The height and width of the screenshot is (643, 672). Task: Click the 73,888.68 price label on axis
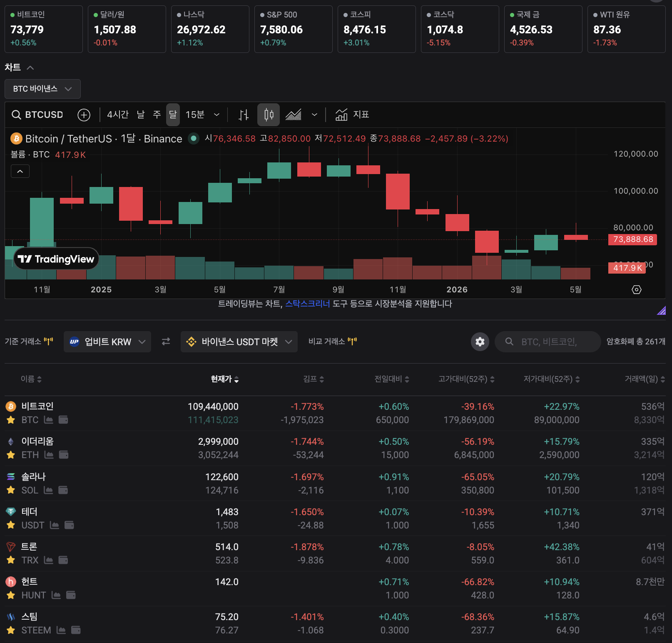click(633, 239)
